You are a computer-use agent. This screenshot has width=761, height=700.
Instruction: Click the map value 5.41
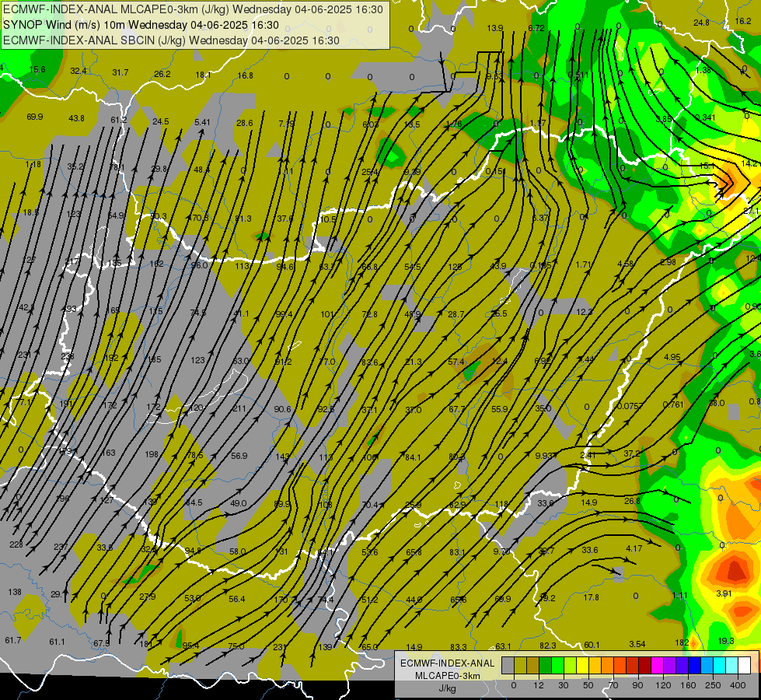click(x=202, y=122)
